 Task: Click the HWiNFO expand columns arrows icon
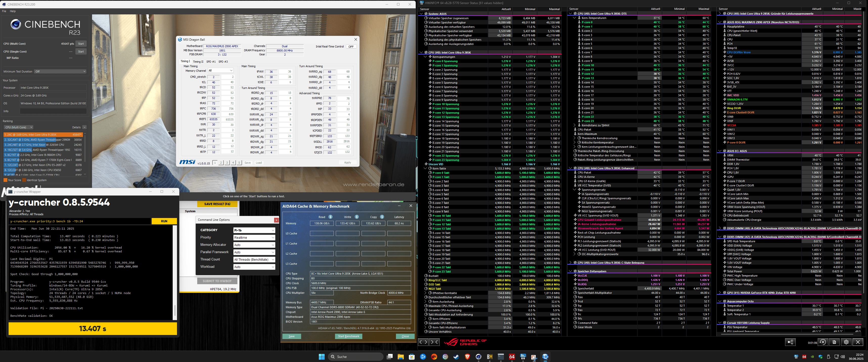423,342
